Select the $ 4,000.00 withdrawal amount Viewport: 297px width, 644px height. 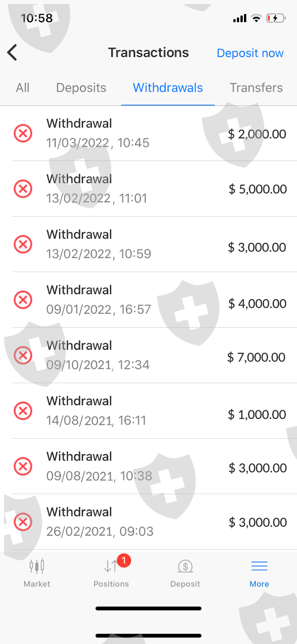[257, 303]
